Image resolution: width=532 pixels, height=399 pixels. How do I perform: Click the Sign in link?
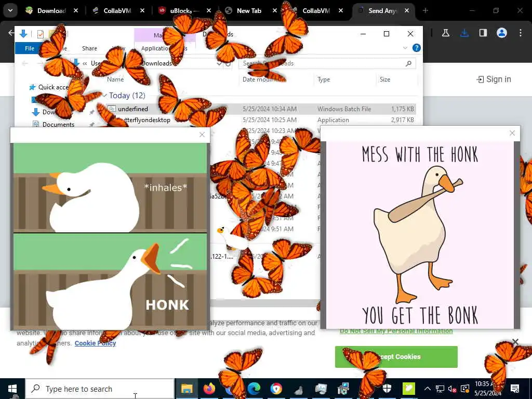point(494,79)
